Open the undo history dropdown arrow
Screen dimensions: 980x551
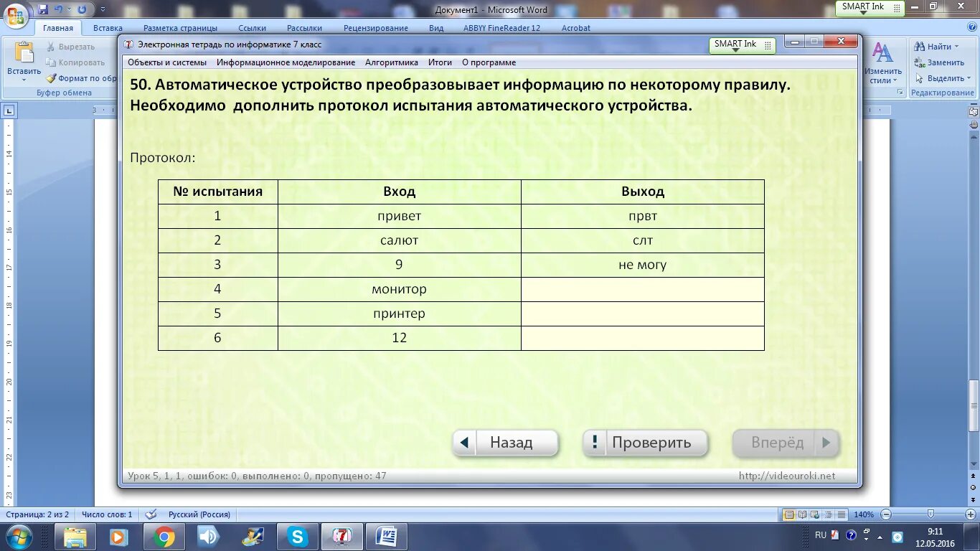pos(69,9)
